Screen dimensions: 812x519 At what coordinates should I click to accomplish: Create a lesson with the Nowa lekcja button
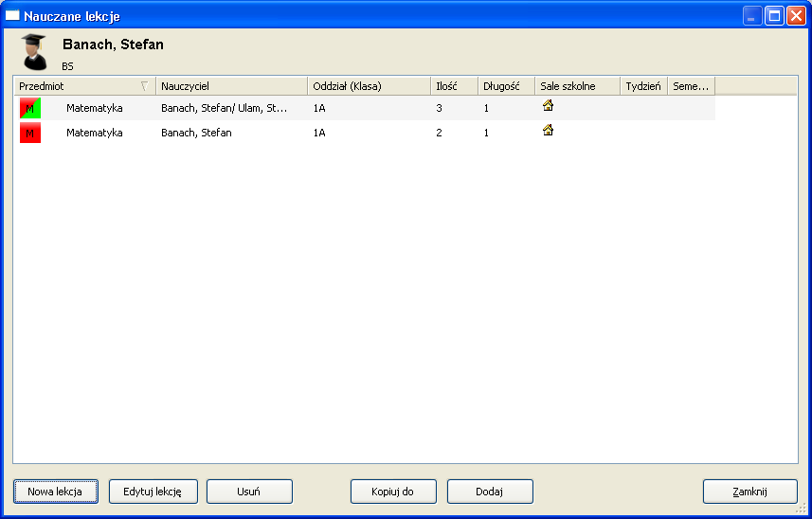(x=55, y=492)
